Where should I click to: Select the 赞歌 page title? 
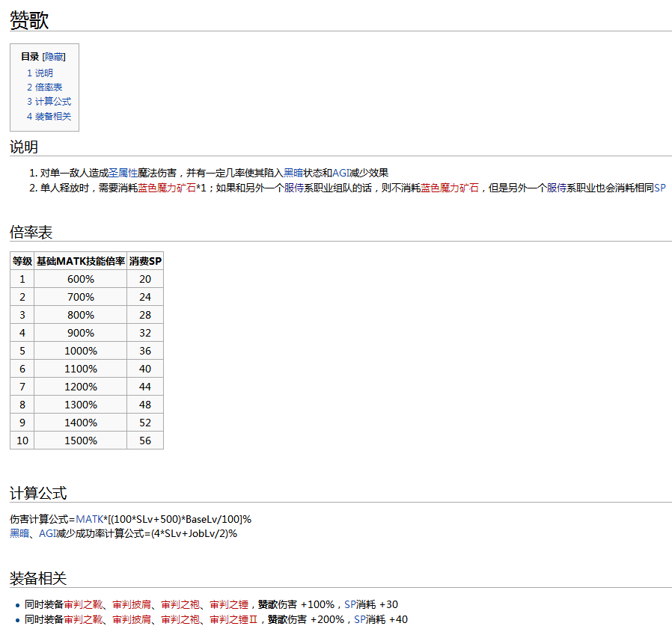coord(29,20)
